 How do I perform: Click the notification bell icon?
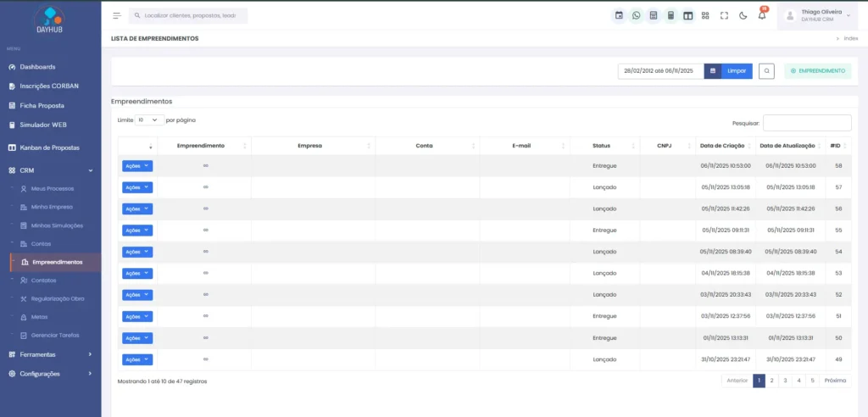point(761,15)
